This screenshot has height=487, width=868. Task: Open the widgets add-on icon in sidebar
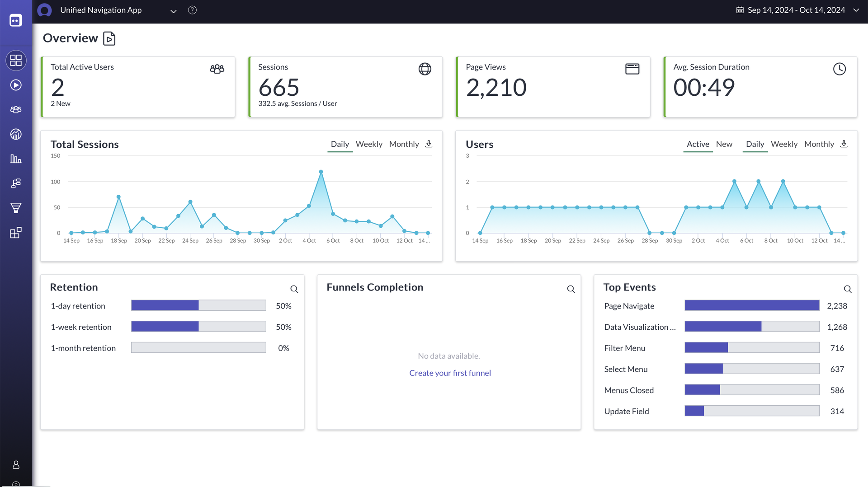point(16,233)
